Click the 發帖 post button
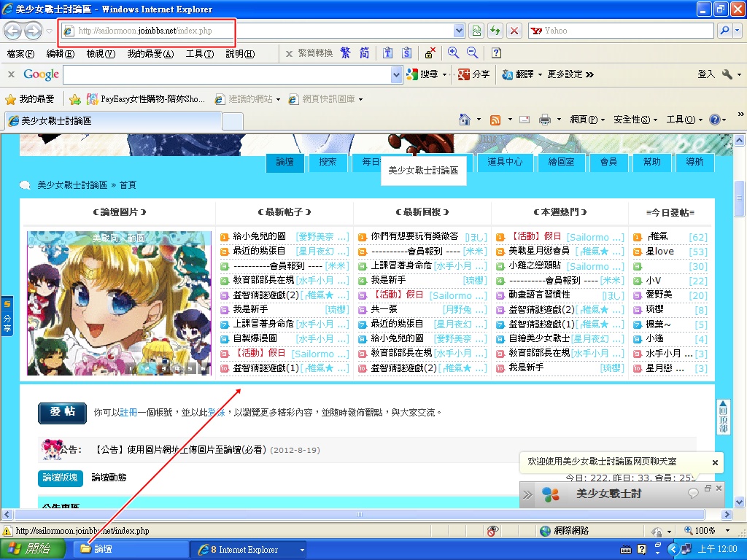Viewport: 747px width, 560px height. pos(63,413)
